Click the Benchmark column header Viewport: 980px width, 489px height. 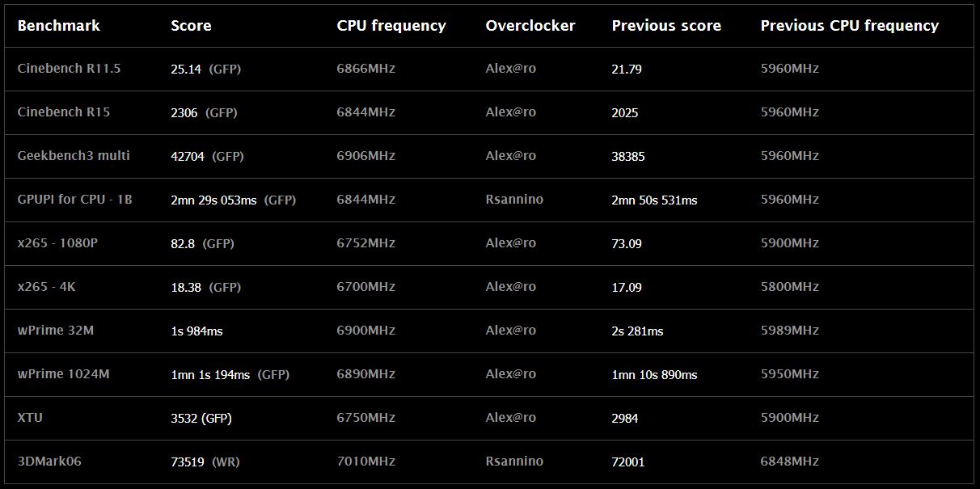(x=58, y=25)
